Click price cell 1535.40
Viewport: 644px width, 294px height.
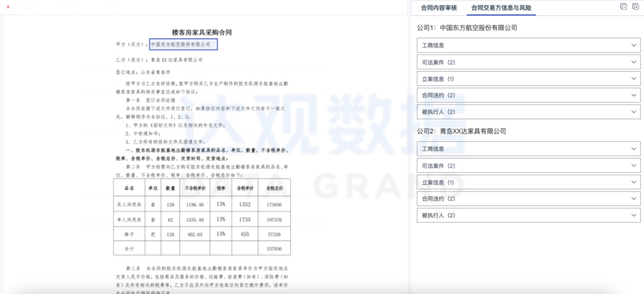(195, 219)
